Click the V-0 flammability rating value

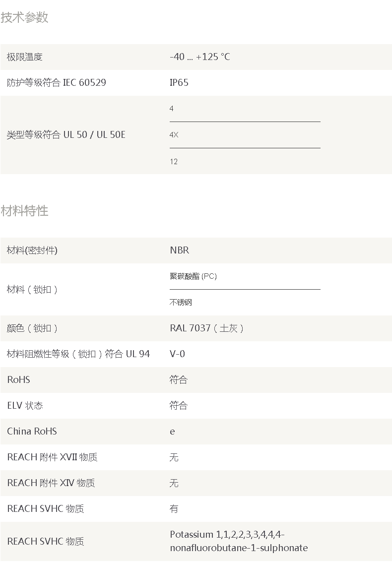(177, 354)
